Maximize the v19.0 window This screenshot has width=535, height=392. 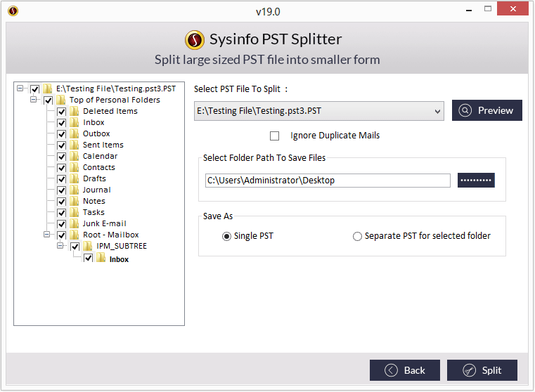(x=488, y=9)
